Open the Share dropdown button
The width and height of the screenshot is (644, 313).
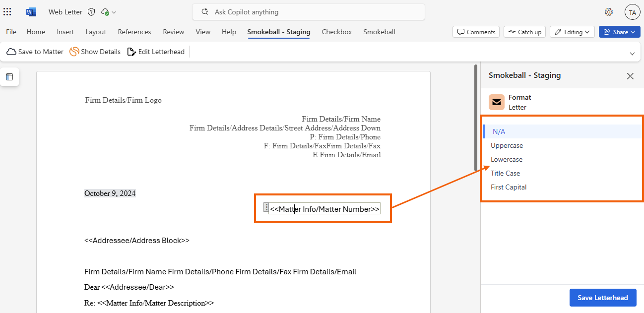pos(619,32)
